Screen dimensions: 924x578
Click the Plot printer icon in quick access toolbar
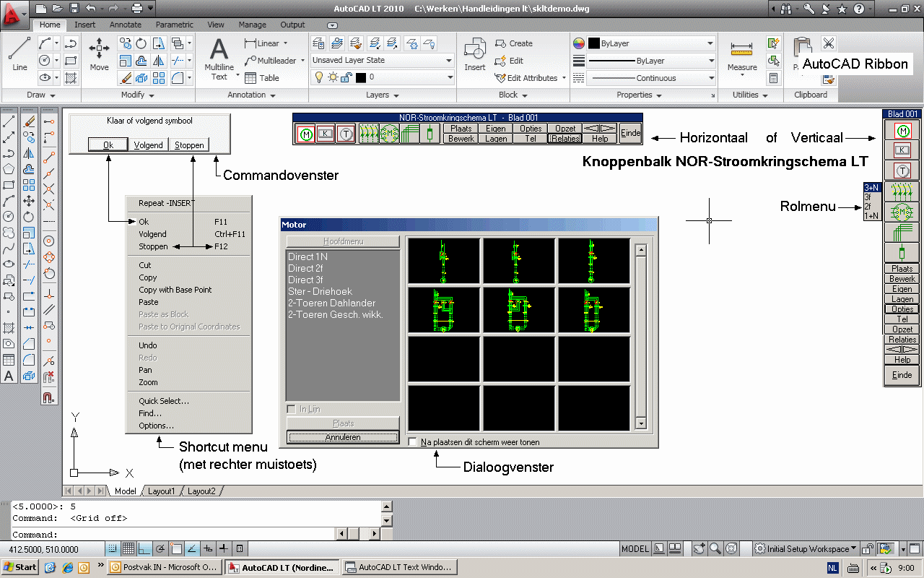137,9
